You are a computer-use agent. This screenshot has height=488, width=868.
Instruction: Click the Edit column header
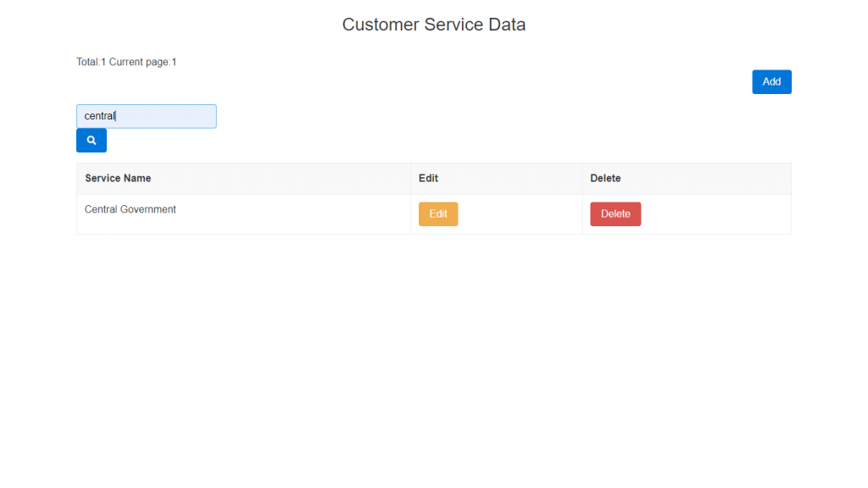click(428, 179)
